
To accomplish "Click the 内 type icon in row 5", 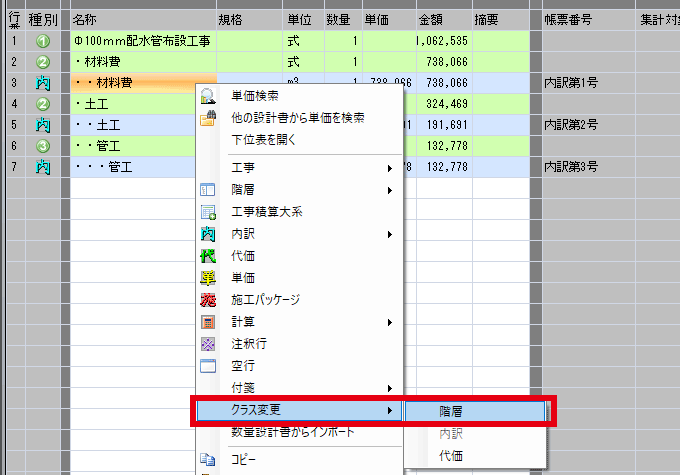I will [42, 125].
